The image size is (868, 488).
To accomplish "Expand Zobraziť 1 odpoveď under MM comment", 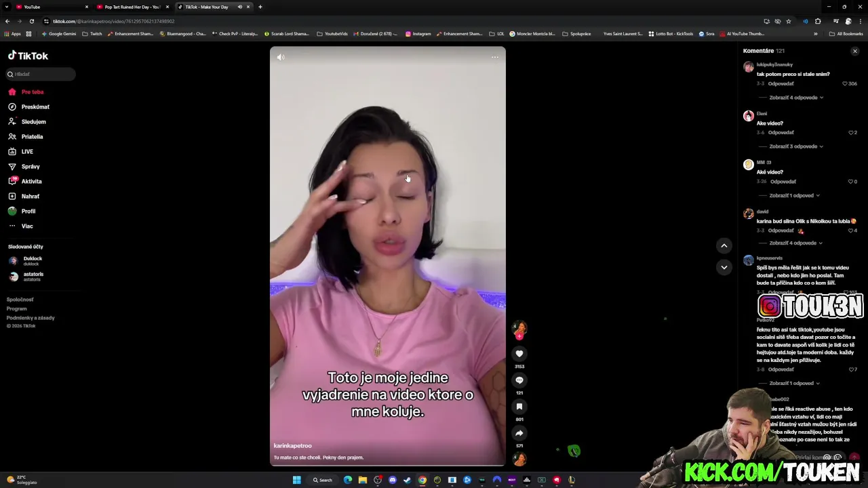I will point(795,195).
